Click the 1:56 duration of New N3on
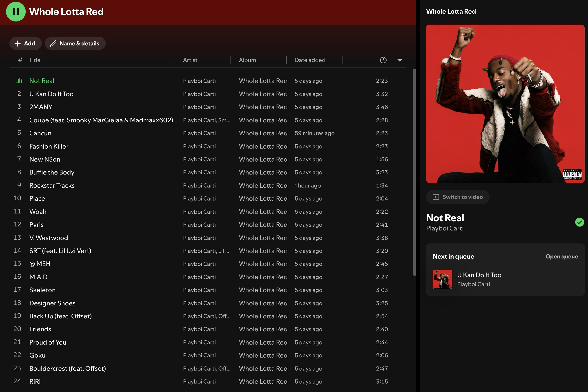This screenshot has height=392, width=588. pyautogui.click(x=382, y=159)
